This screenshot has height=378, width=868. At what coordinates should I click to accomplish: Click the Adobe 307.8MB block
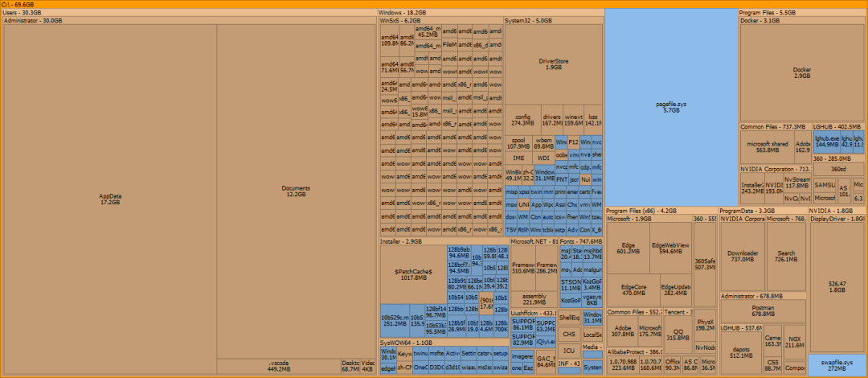[622, 331]
